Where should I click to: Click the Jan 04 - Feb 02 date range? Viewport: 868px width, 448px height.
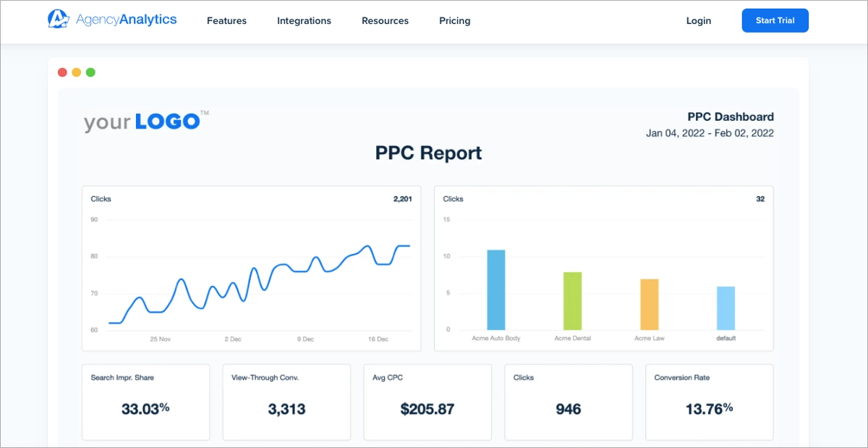pyautogui.click(x=709, y=133)
